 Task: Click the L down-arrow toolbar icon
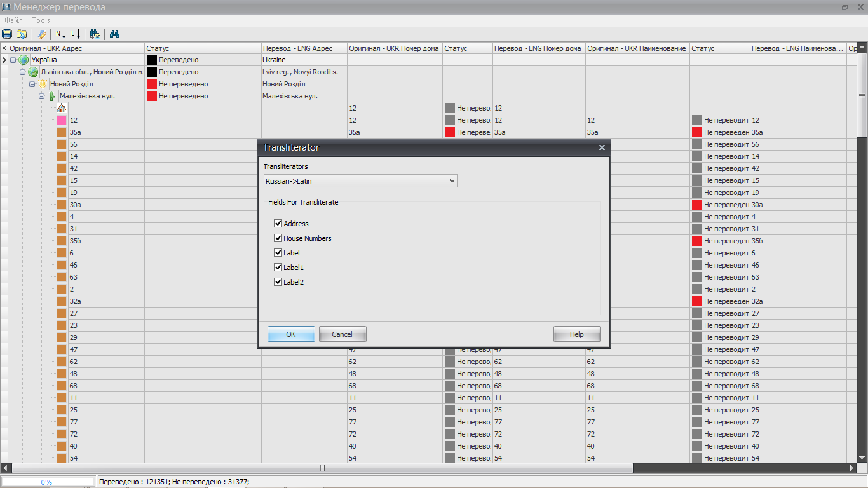point(76,34)
